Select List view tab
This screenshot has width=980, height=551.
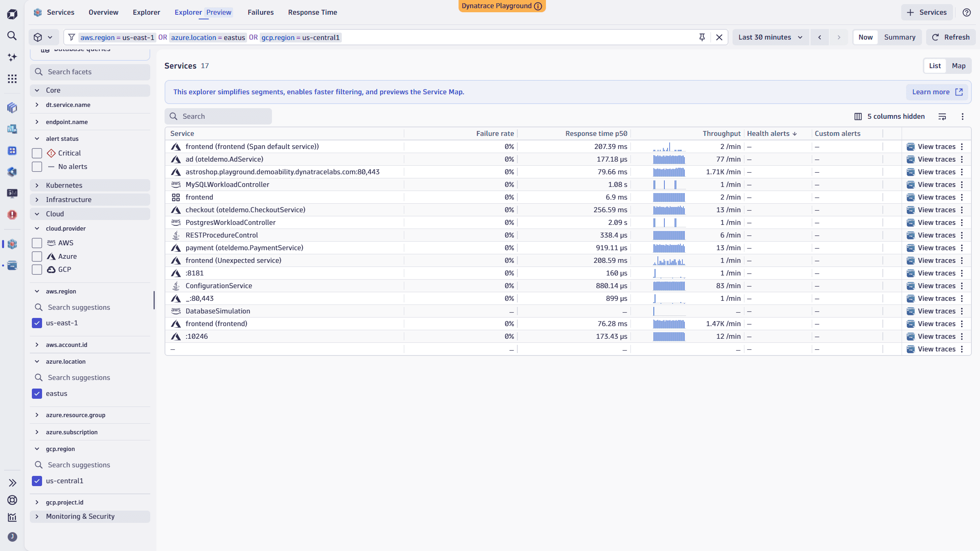pos(935,66)
